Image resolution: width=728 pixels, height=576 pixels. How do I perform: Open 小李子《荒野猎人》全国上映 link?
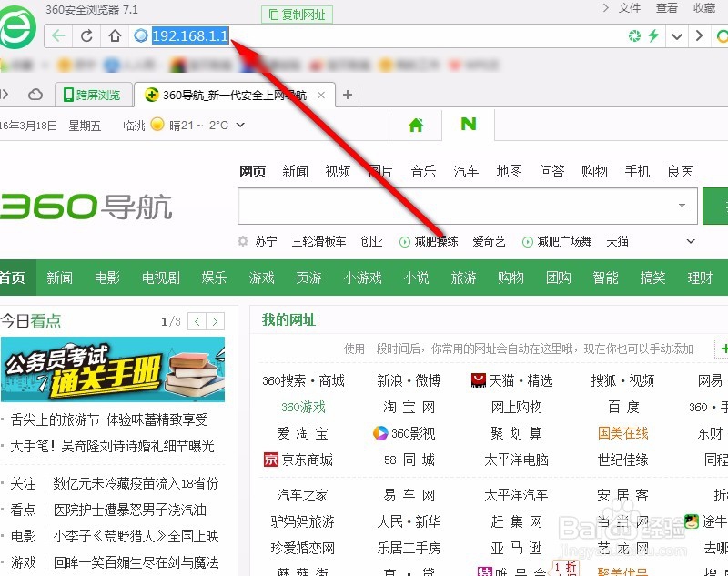(x=136, y=537)
